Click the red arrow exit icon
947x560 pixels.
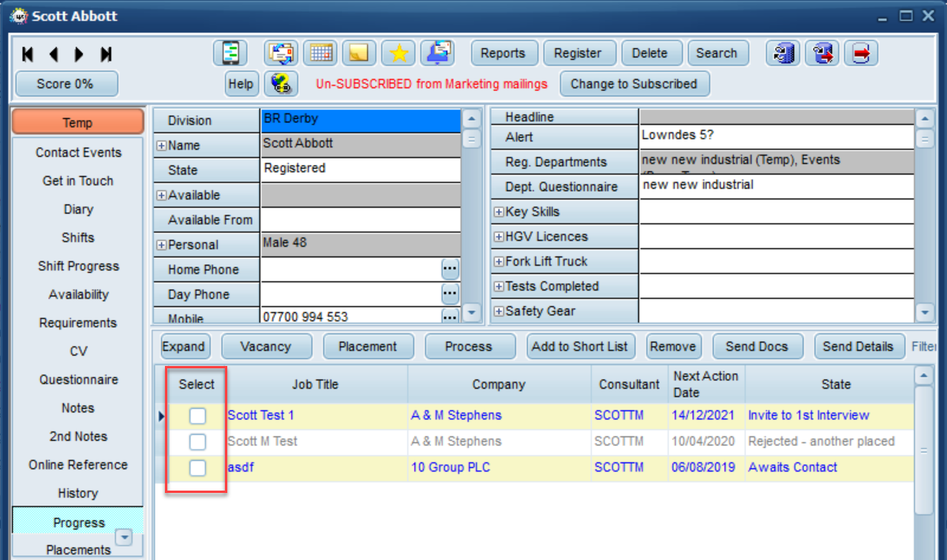tap(862, 53)
